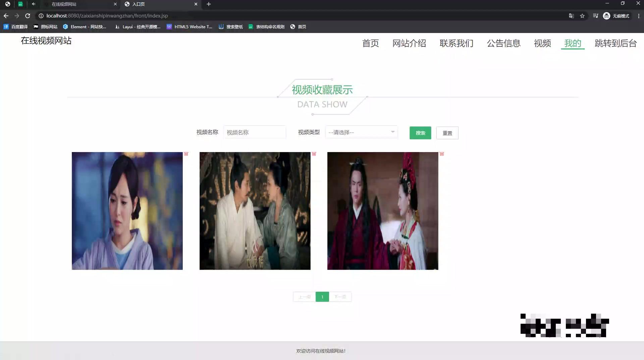Go to 首页 in the site navigation
The image size is (644, 360).
point(370,43)
